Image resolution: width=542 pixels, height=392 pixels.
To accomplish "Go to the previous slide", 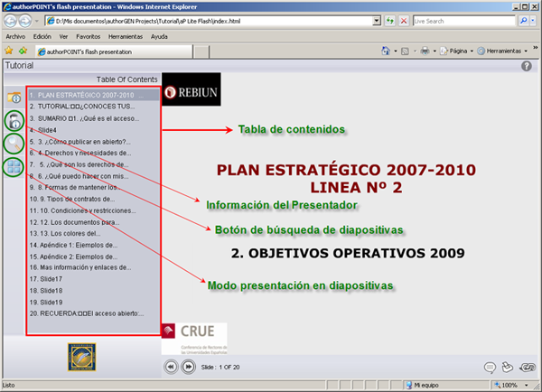I will [171, 367].
